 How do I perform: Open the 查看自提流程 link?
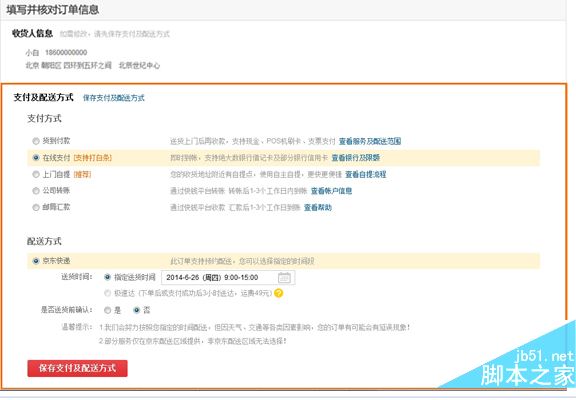click(x=366, y=174)
